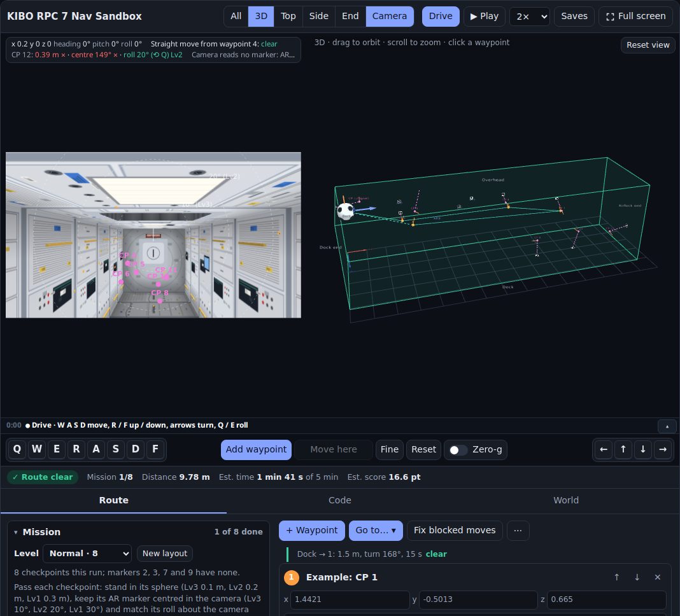Image resolution: width=680 pixels, height=616 pixels.
Task: Toggle the 3D view pane
Action: point(261,17)
